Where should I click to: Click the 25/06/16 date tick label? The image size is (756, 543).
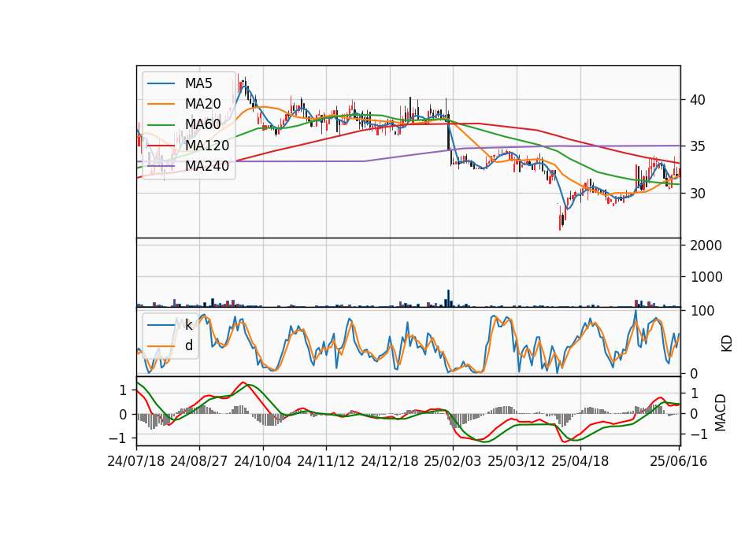tap(679, 461)
